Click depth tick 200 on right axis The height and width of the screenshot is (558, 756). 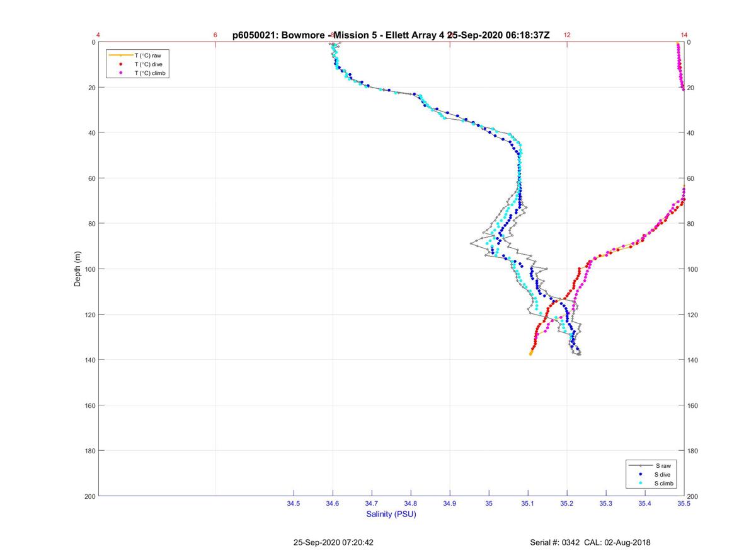click(693, 496)
